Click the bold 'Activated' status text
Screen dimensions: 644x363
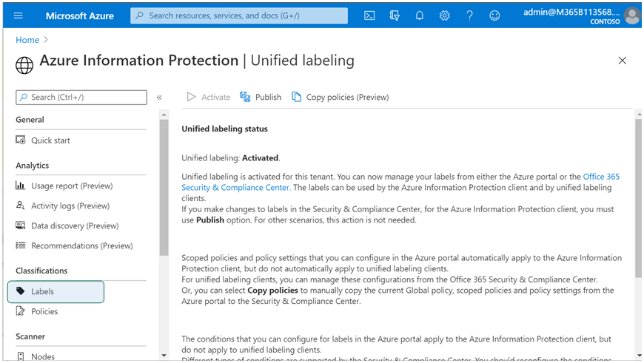[x=260, y=158]
